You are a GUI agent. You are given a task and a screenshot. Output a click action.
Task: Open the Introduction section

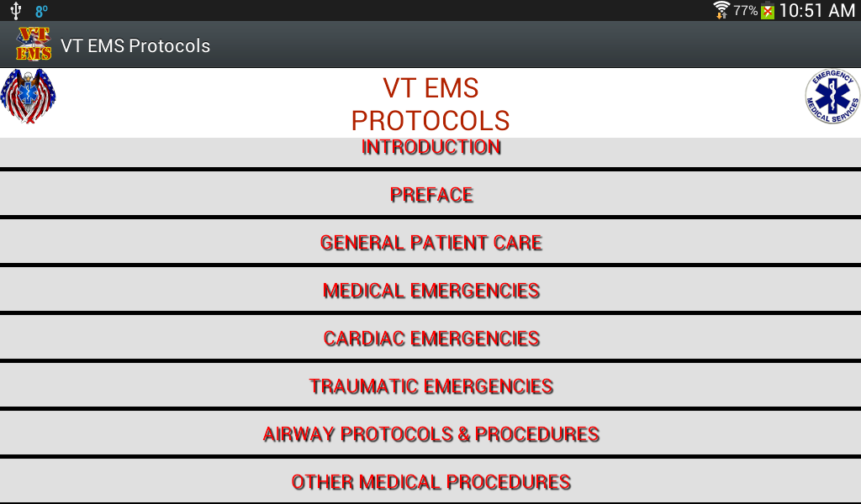[x=430, y=153]
